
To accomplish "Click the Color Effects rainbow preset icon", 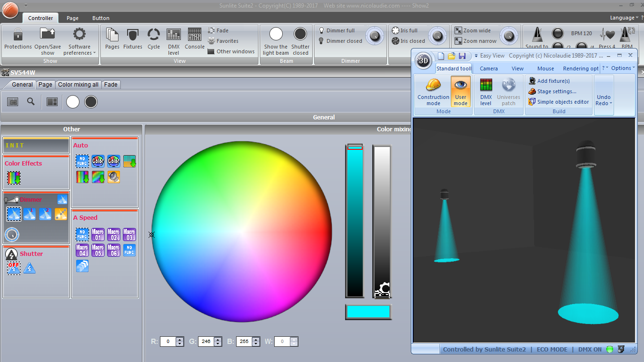I will click(13, 178).
